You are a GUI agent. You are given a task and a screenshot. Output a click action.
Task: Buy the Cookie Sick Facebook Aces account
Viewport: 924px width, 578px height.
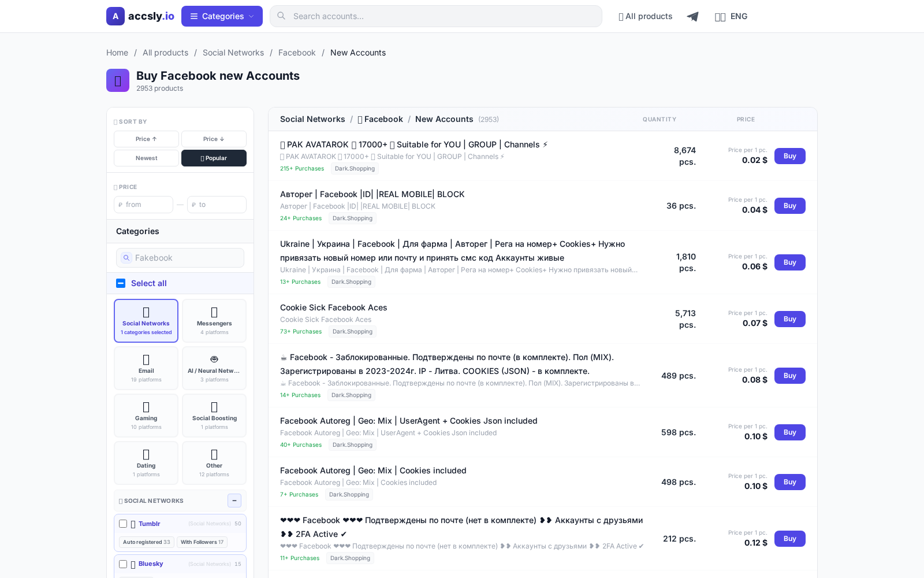789,318
